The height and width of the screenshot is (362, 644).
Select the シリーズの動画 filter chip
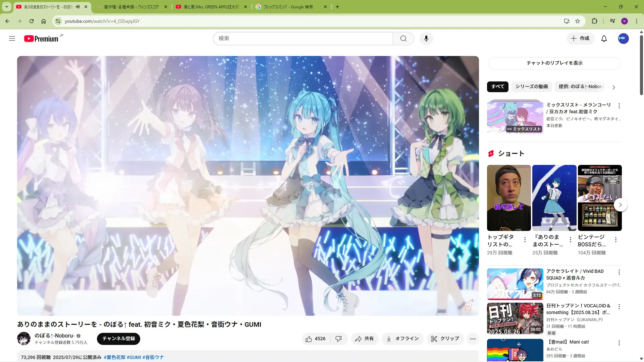[x=531, y=86]
